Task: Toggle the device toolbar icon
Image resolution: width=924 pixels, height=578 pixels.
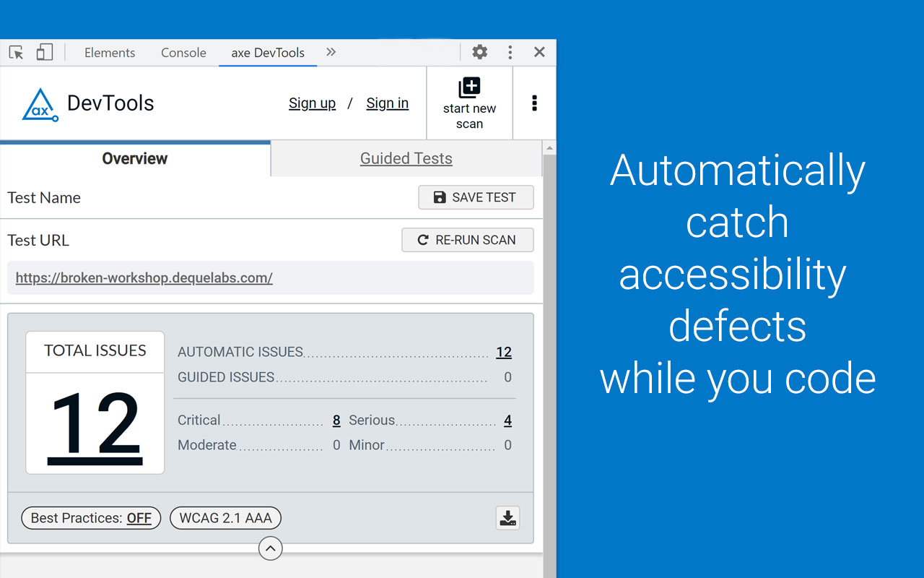Action: click(43, 52)
